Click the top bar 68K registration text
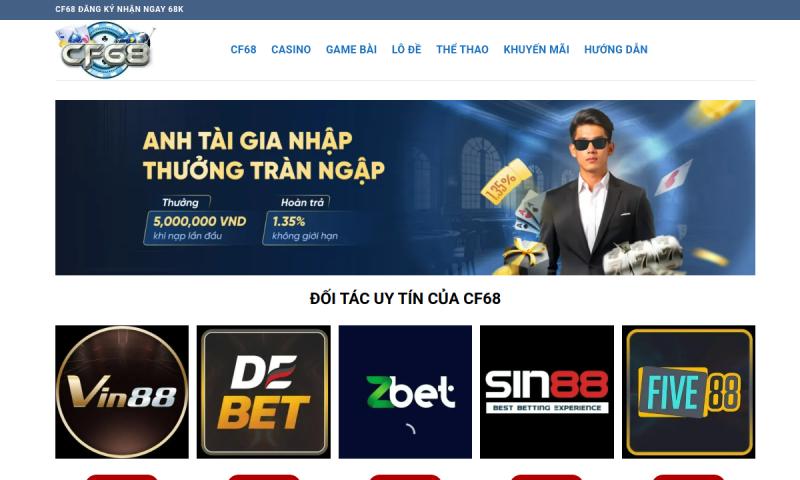Viewport: 800px width, 480px height. click(119, 9)
